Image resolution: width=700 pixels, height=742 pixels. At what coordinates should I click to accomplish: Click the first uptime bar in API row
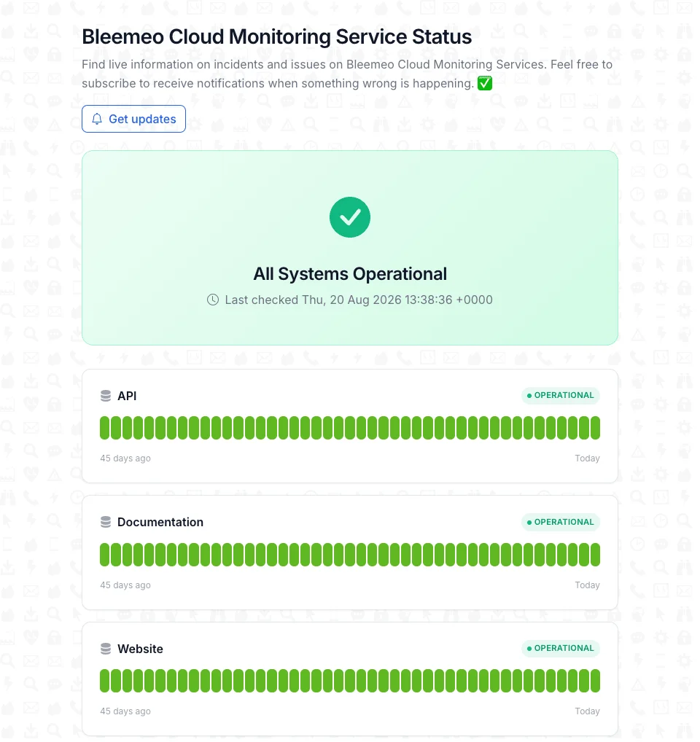coord(105,429)
